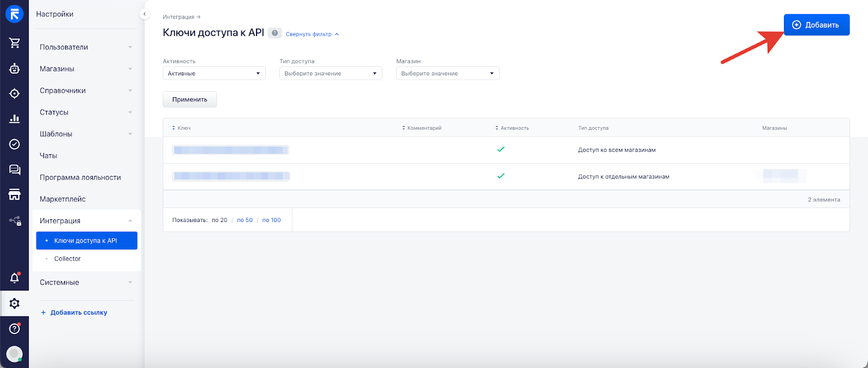This screenshot has width=868, height=368.
Task: Click the green checkmark in first key row
Action: tap(501, 149)
